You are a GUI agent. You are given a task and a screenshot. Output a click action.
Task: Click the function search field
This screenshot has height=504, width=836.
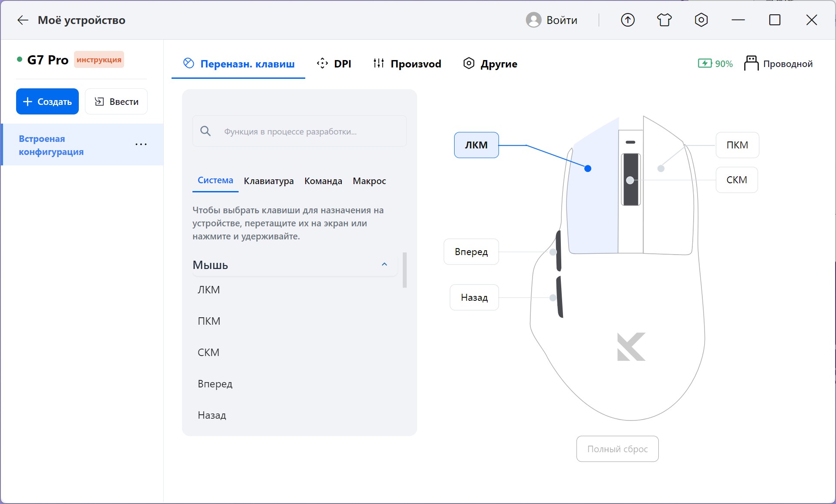coord(300,131)
